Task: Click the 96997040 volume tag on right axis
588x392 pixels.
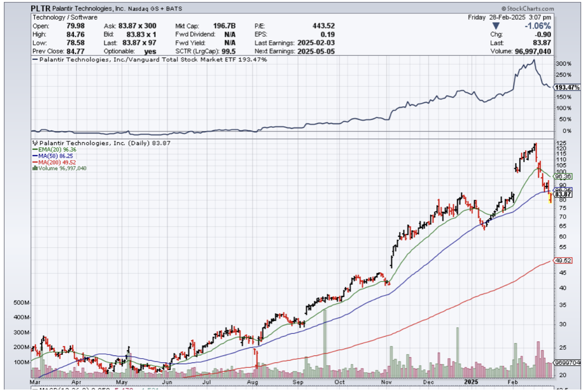Action: (568, 363)
